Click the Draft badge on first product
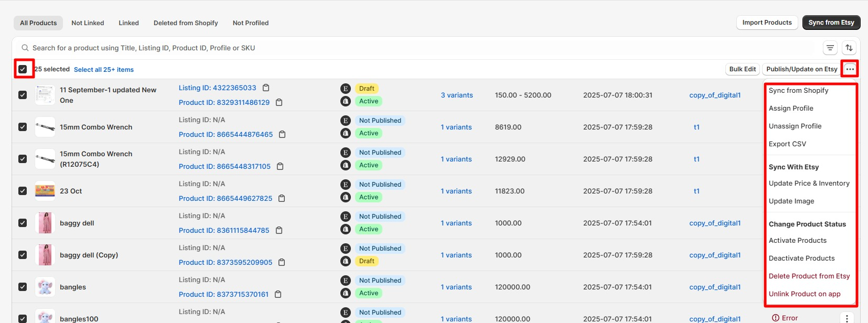868x323 pixels. [367, 89]
